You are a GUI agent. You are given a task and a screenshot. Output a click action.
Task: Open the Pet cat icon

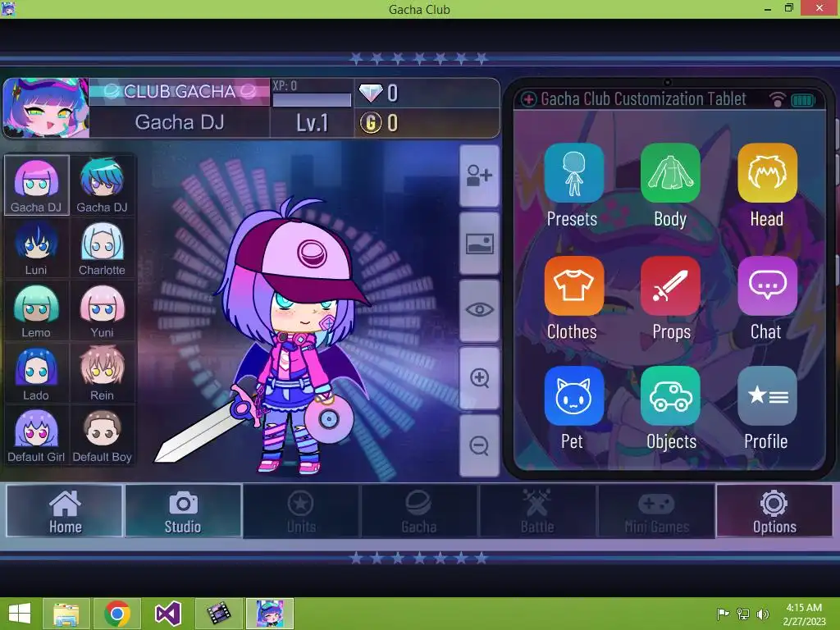573,396
